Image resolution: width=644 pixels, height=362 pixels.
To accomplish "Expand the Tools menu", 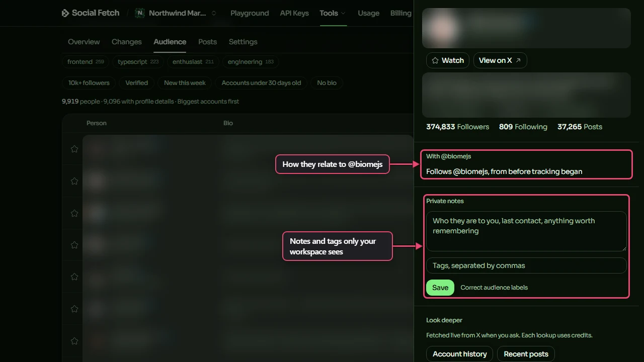I will 333,13.
